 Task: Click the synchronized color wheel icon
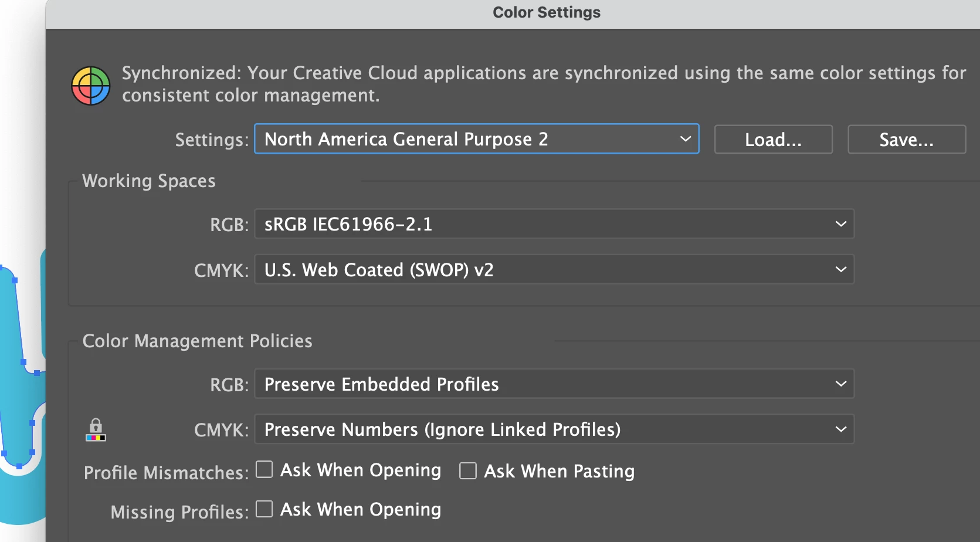tap(91, 86)
